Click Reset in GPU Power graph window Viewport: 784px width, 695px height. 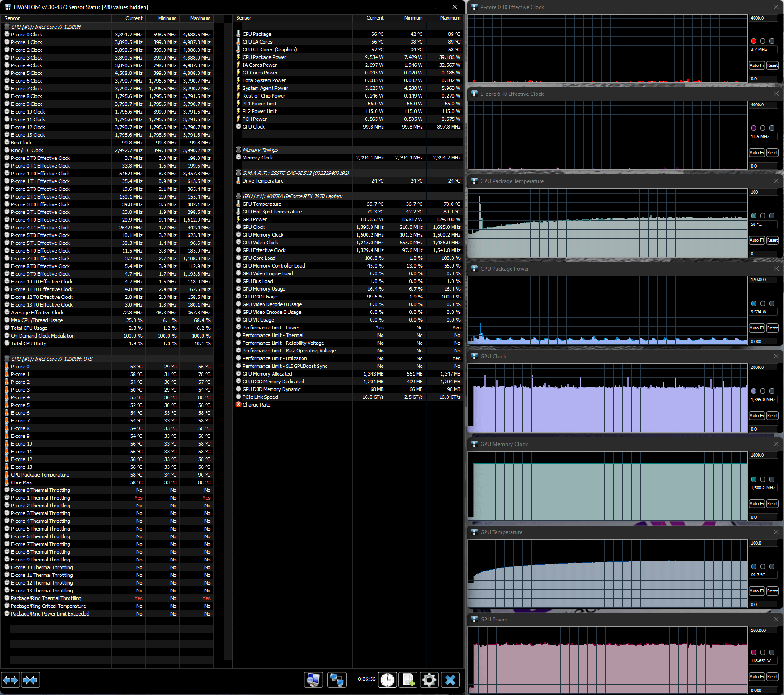tap(772, 677)
